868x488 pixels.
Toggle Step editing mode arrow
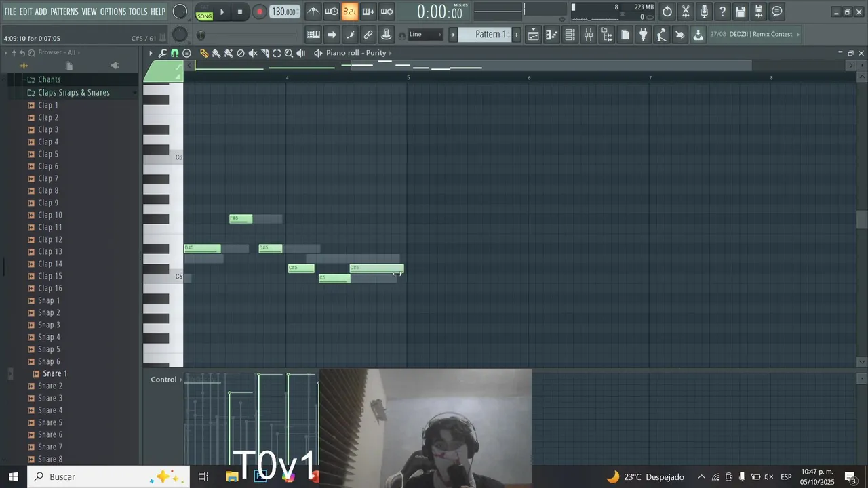coord(332,35)
